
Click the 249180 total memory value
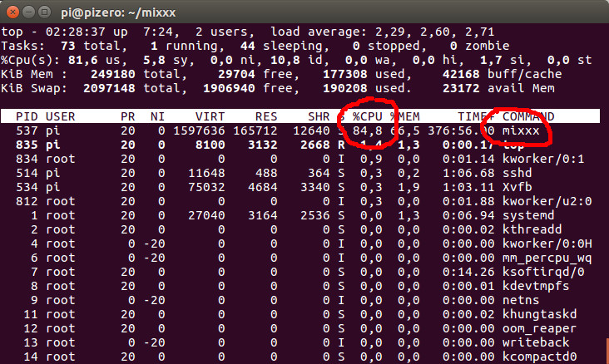[112, 74]
